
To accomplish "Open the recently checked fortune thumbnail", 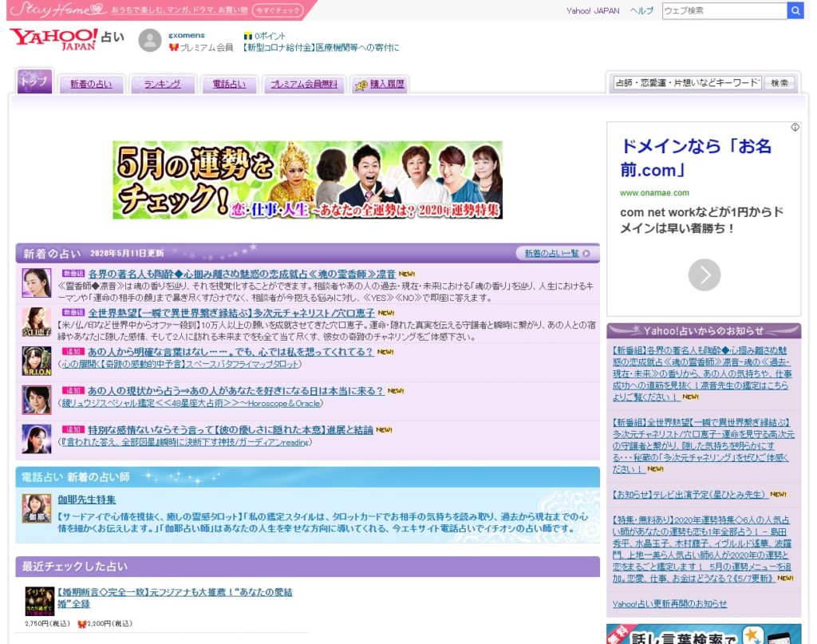I will pyautogui.click(x=40, y=601).
